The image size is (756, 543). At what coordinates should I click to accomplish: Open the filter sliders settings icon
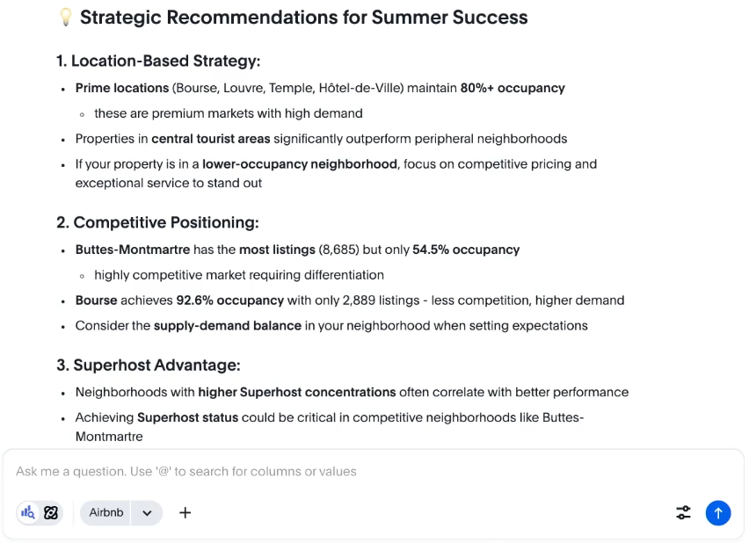point(683,513)
